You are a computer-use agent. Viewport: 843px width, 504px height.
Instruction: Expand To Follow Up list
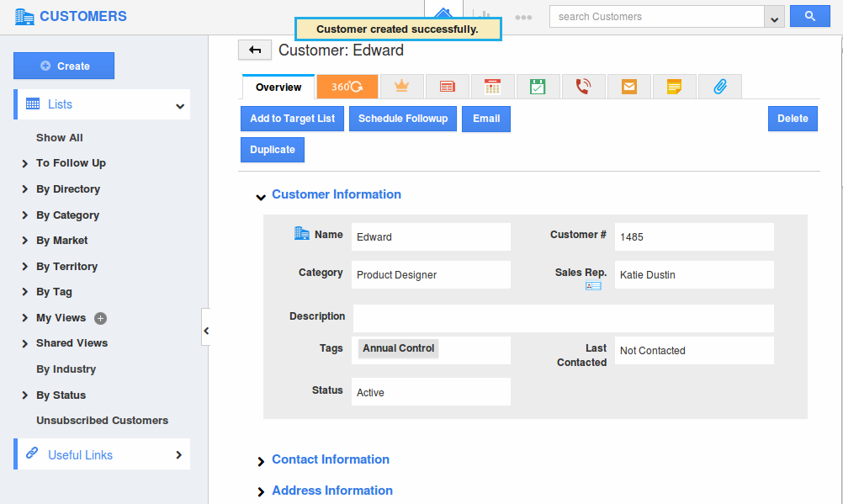24,163
